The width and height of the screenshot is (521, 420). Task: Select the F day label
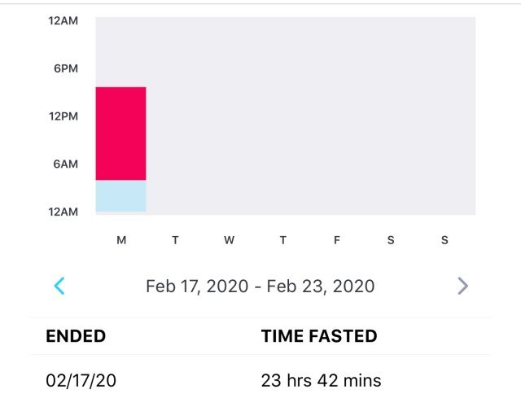coord(336,240)
